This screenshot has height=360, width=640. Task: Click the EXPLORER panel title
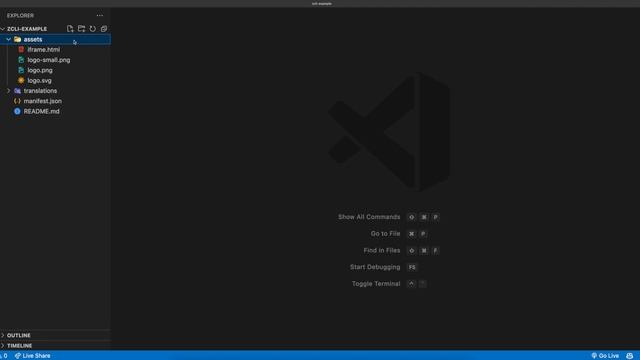click(x=20, y=16)
